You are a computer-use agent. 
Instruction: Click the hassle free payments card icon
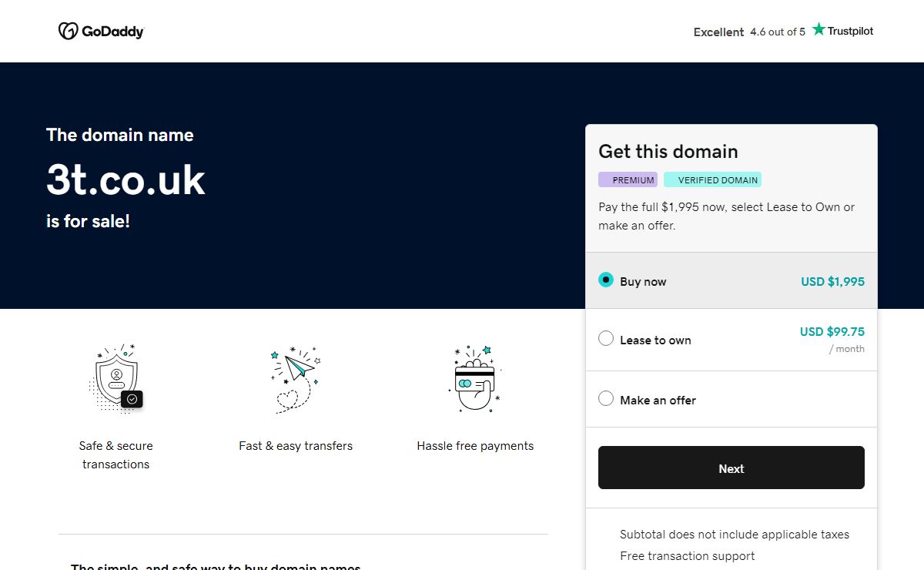(475, 379)
